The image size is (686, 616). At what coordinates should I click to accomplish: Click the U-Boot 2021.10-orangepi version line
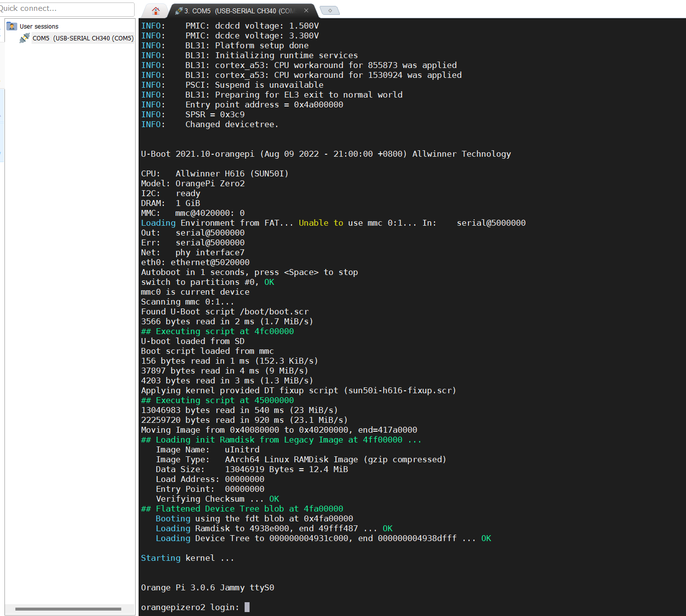pos(326,154)
